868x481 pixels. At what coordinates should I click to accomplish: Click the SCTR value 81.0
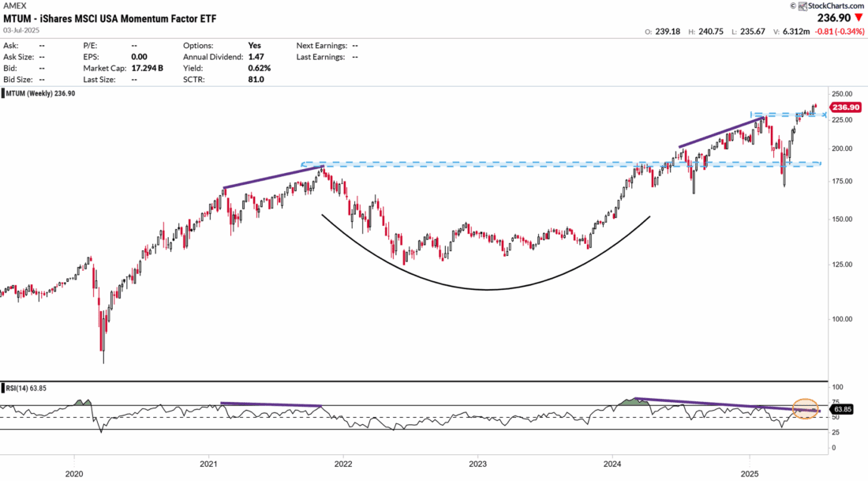(256, 79)
